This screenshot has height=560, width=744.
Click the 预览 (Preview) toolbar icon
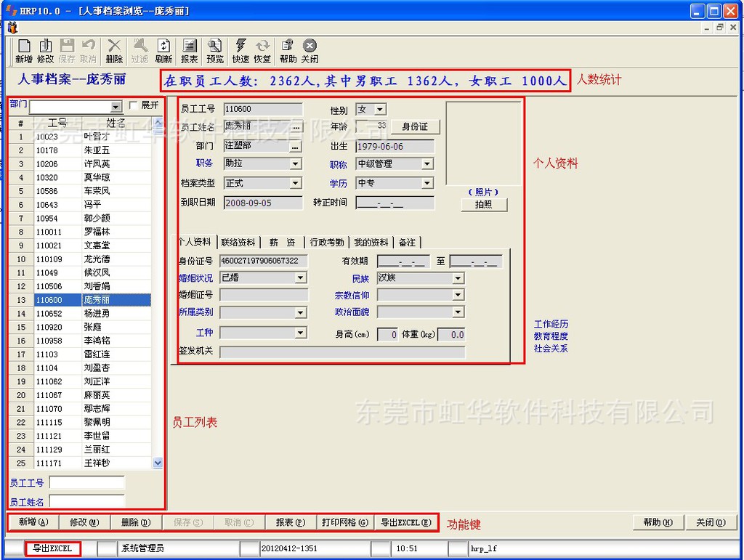(215, 51)
